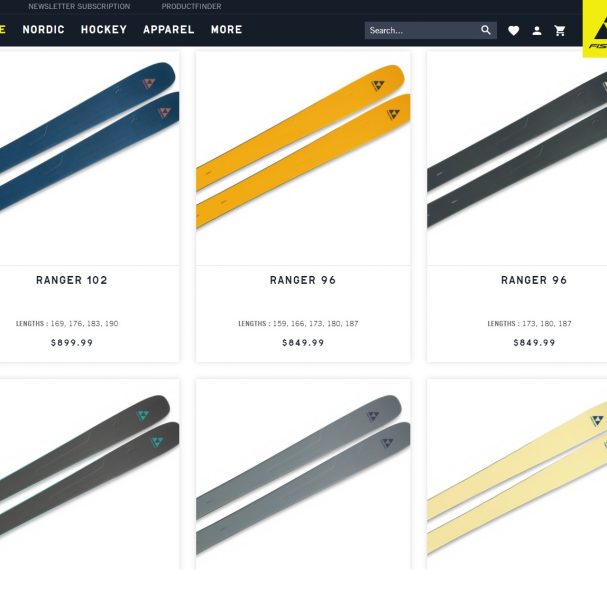Screen dimensions: 607x600
Task: Expand the More menu
Action: [226, 29]
